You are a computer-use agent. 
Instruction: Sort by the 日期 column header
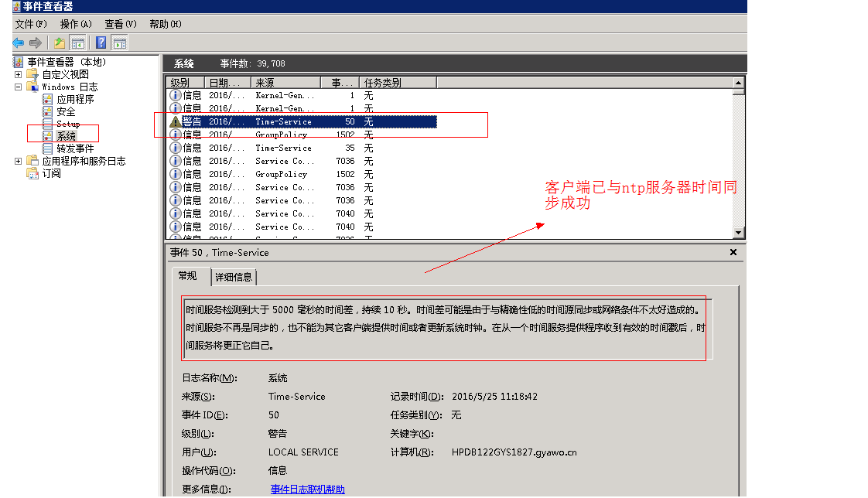click(x=227, y=83)
